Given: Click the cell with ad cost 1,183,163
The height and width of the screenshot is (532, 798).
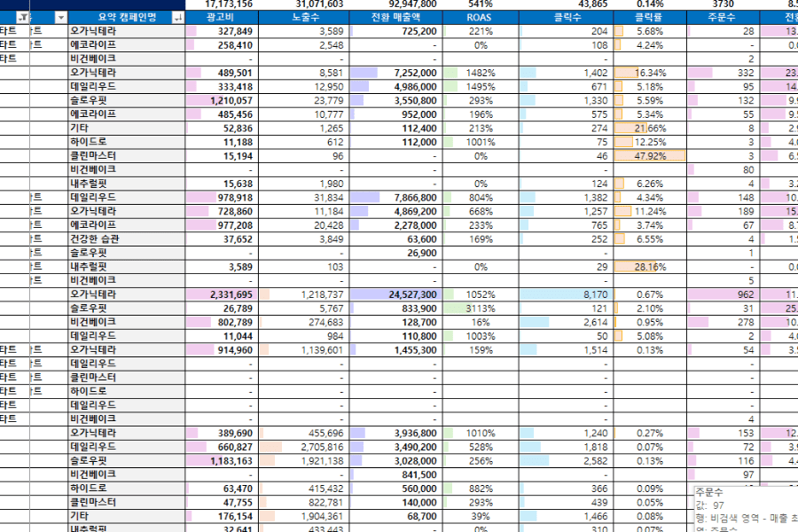Looking at the screenshot, I should [x=222, y=461].
